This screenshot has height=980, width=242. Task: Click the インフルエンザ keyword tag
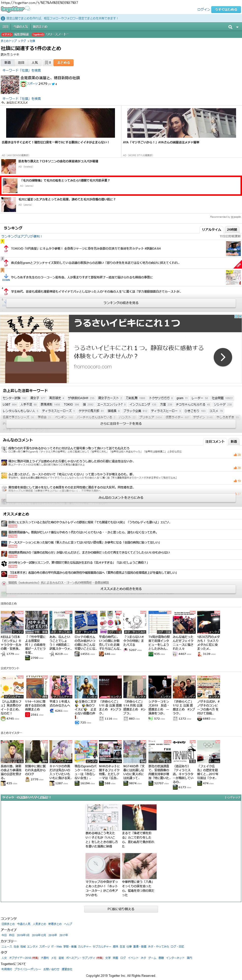[143, 404]
